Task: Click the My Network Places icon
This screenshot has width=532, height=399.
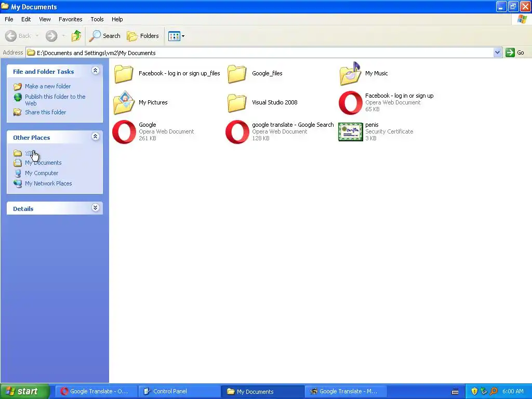Action: tap(18, 183)
